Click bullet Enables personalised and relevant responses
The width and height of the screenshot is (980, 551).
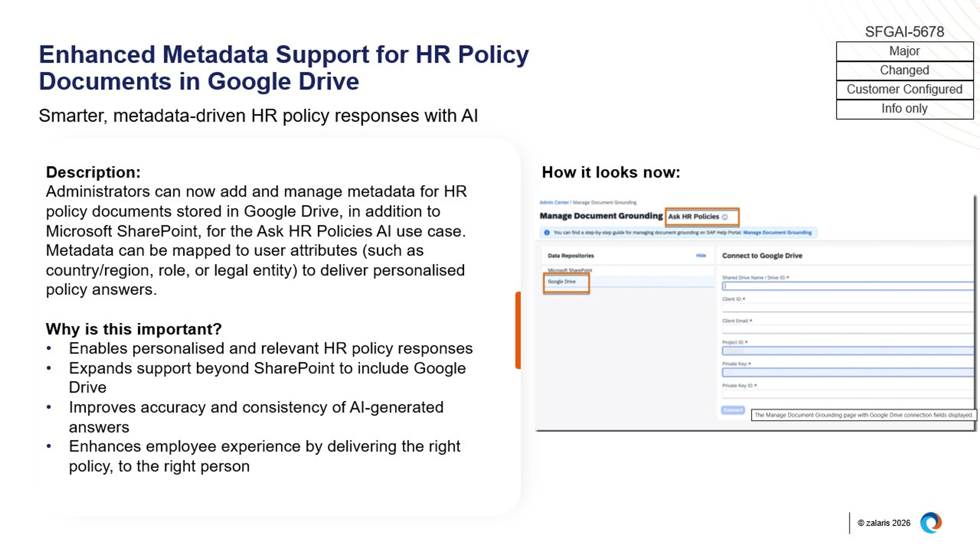pyautogui.click(x=271, y=349)
